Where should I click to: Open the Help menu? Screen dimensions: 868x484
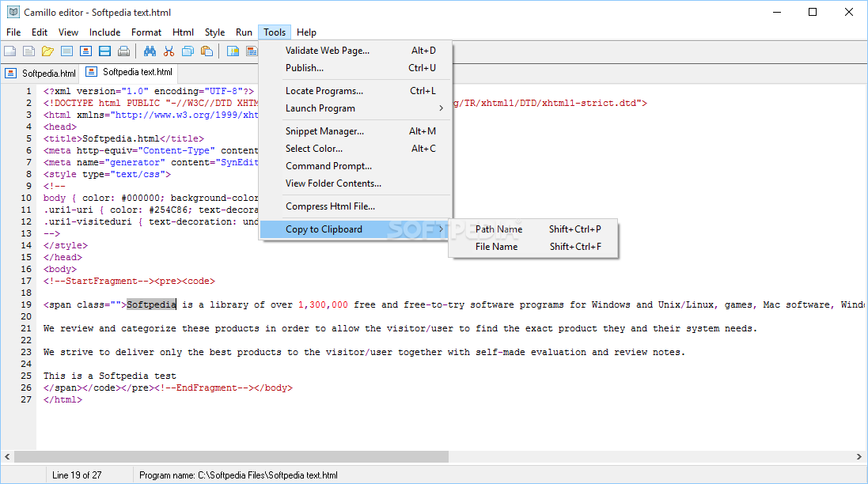(306, 32)
